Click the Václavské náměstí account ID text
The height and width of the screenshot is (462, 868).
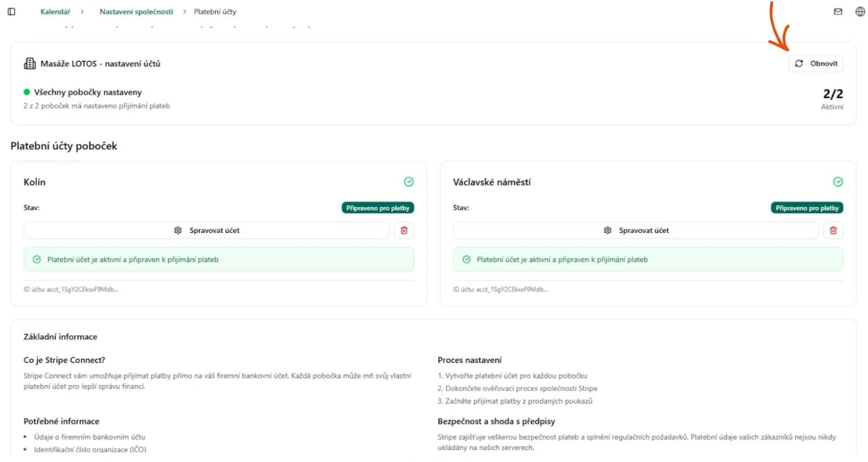tap(500, 290)
